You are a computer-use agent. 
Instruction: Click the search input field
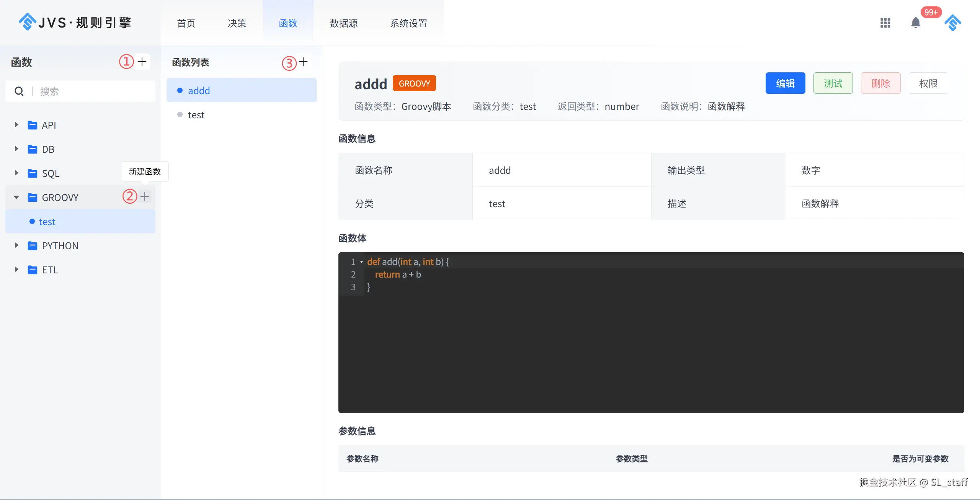point(80,91)
